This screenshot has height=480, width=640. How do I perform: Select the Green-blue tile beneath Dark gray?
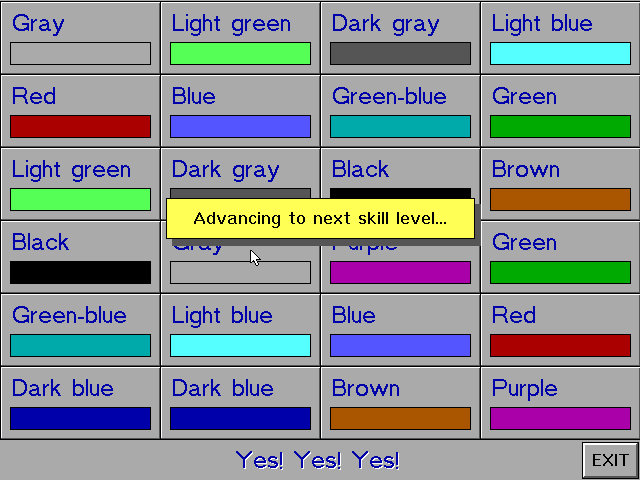click(400, 110)
